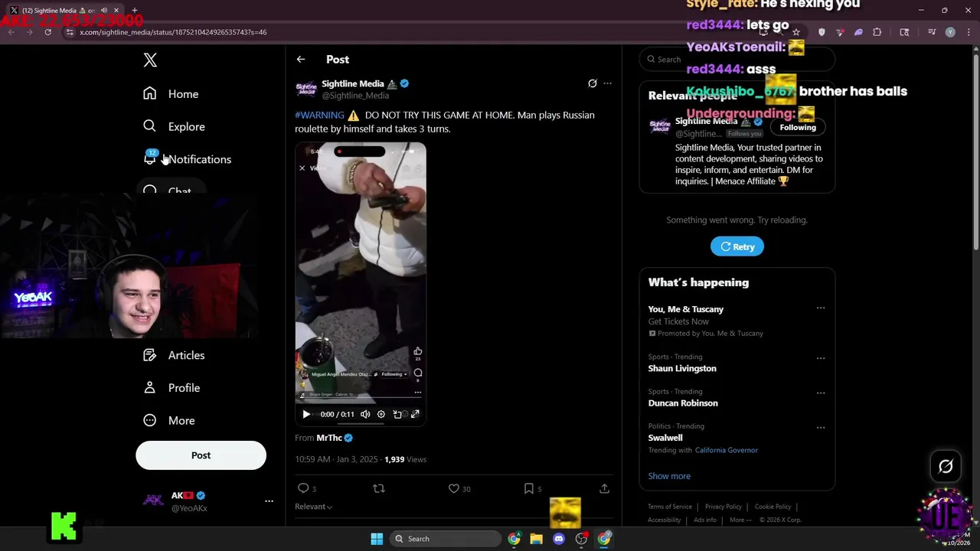Image resolution: width=980 pixels, height=551 pixels.
Task: Click the Following button for Sightline Media
Action: [x=798, y=127]
